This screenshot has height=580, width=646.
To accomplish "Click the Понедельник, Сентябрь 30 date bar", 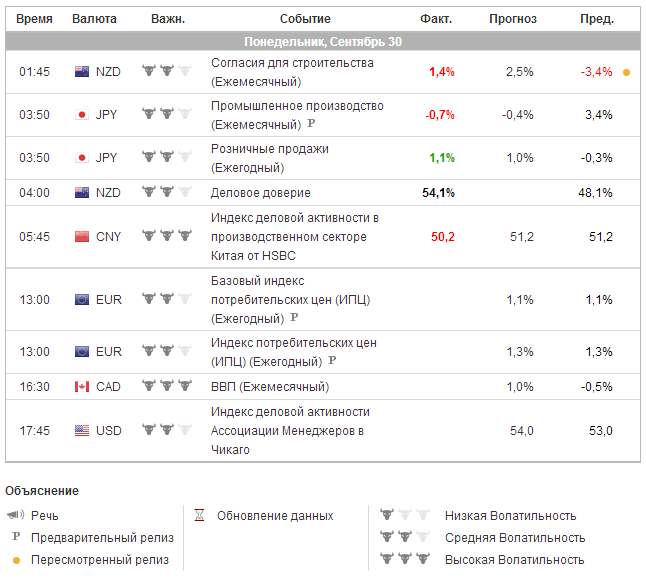I will pos(323,41).
